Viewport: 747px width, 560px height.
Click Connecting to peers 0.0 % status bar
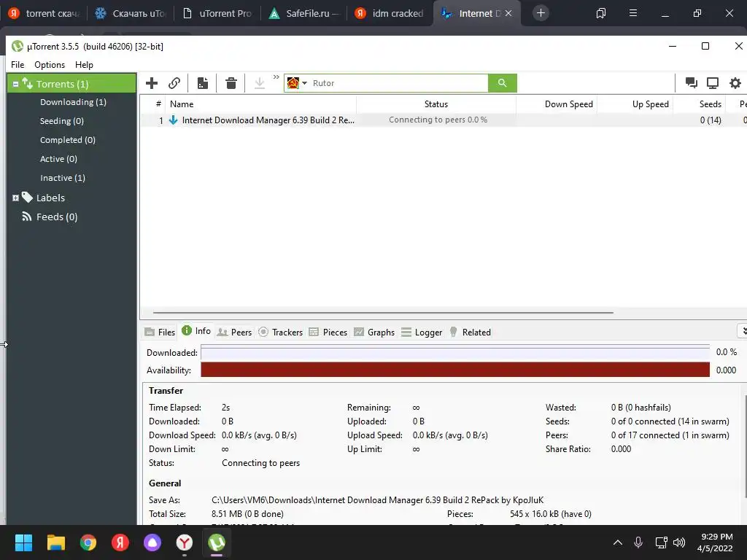click(437, 120)
